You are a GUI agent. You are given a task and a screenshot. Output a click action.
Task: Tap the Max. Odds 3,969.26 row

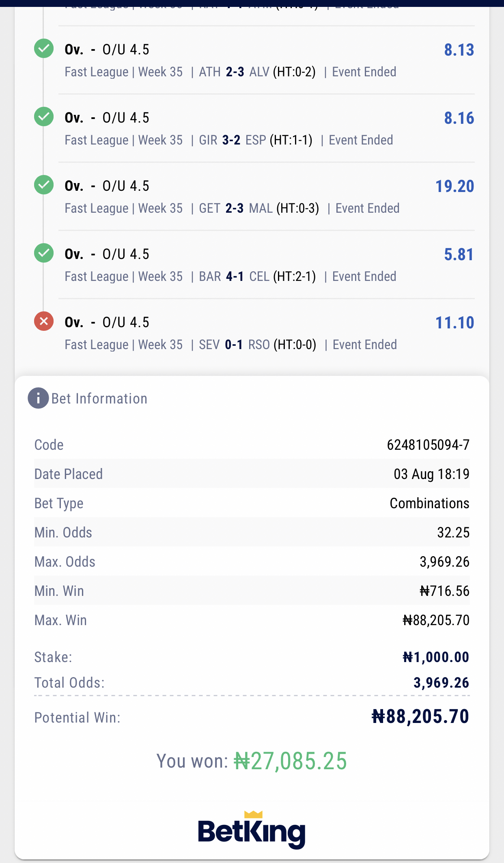tap(252, 562)
